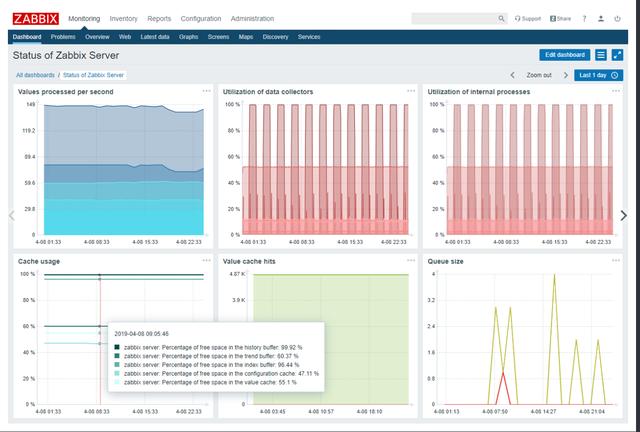
Task: Open the Reports menu
Action: 159,19
